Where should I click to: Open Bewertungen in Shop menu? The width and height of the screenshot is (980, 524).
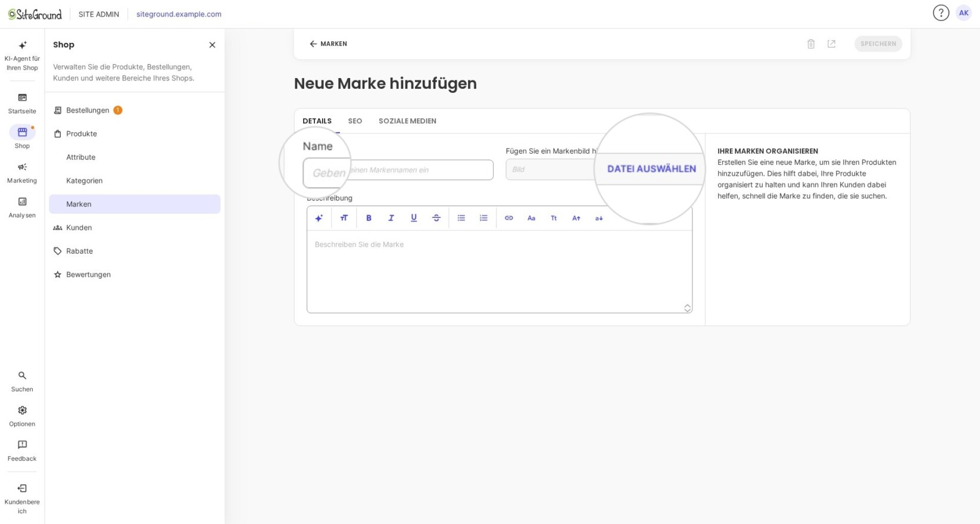pos(135,275)
